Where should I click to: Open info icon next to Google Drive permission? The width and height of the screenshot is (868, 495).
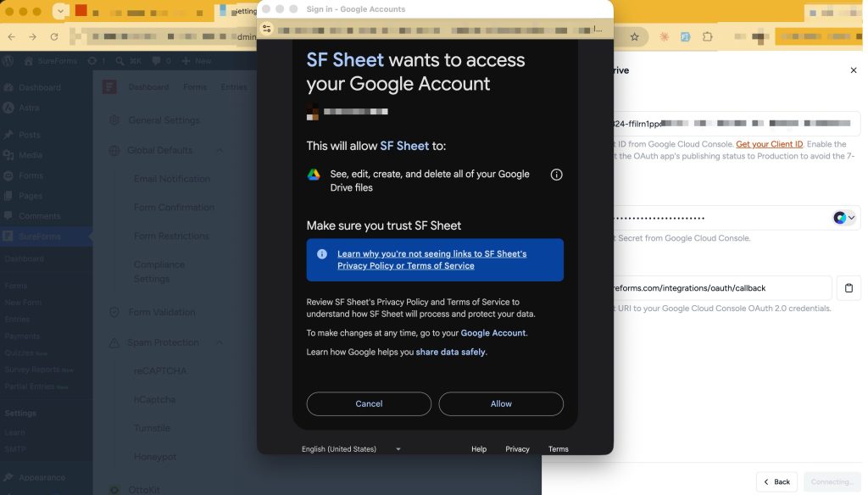(556, 175)
